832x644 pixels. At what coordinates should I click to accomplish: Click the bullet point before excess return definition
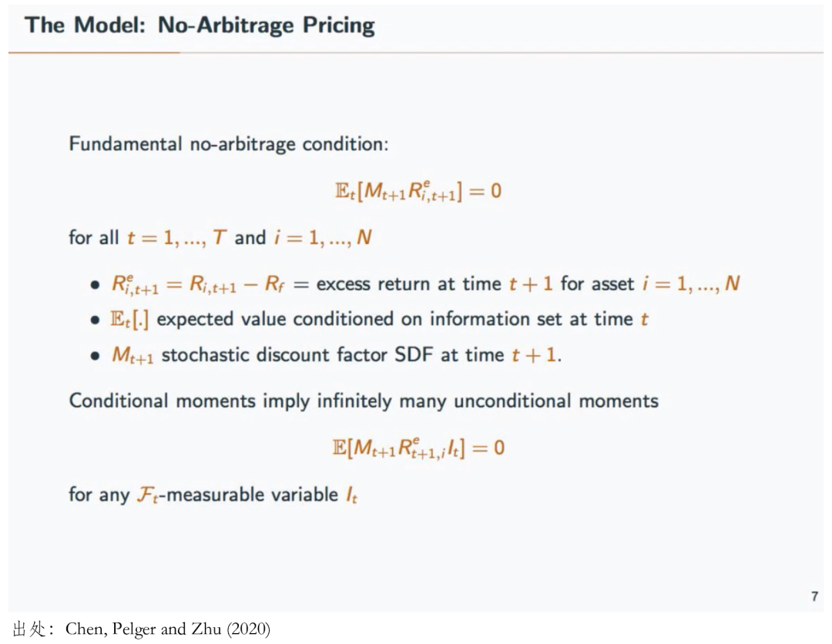[95, 285]
